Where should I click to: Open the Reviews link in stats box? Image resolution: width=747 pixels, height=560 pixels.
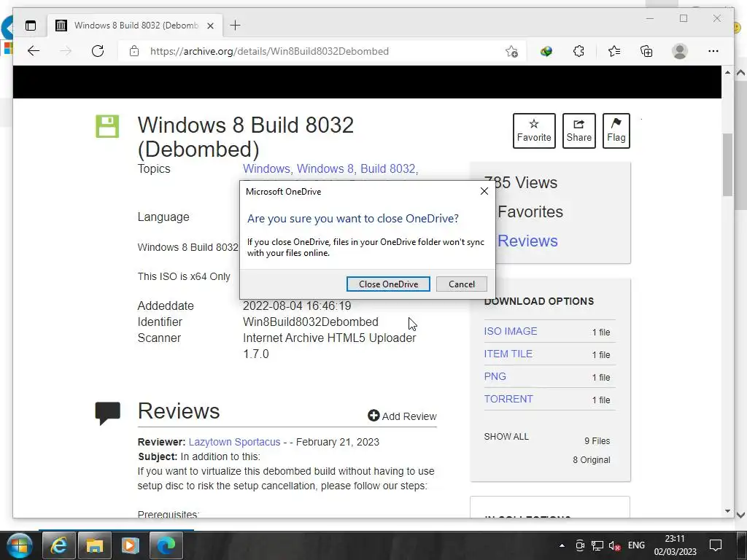[x=527, y=241]
